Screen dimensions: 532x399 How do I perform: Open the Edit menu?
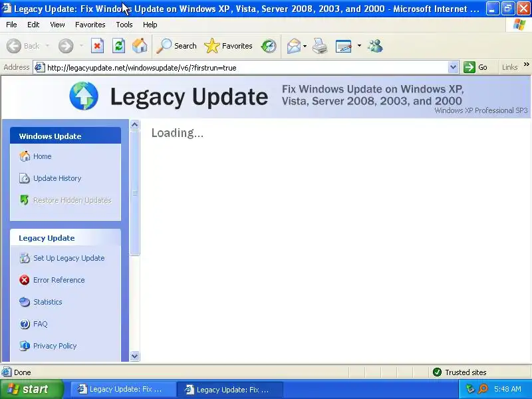coord(33,25)
